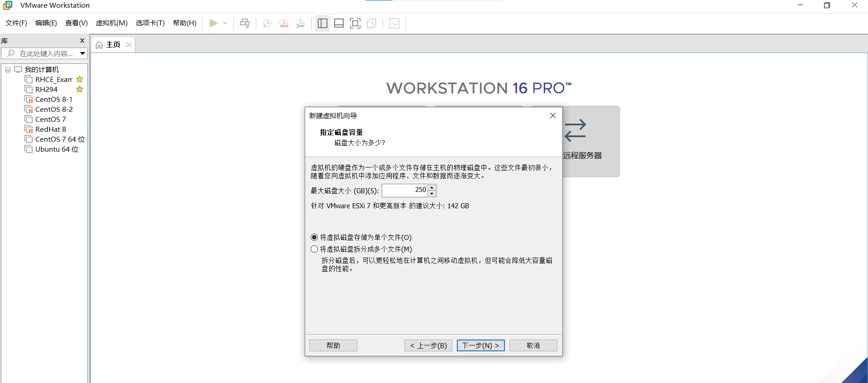Click the Send Ctrl+Alt+Del toolbar icon
The image size is (868, 383).
[x=245, y=23]
